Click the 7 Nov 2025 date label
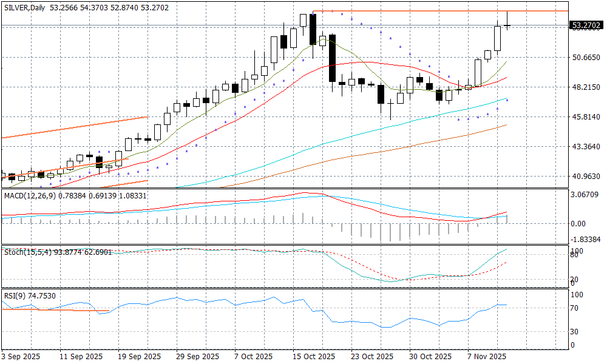Viewport: 607px width, 364px height. coord(487,356)
